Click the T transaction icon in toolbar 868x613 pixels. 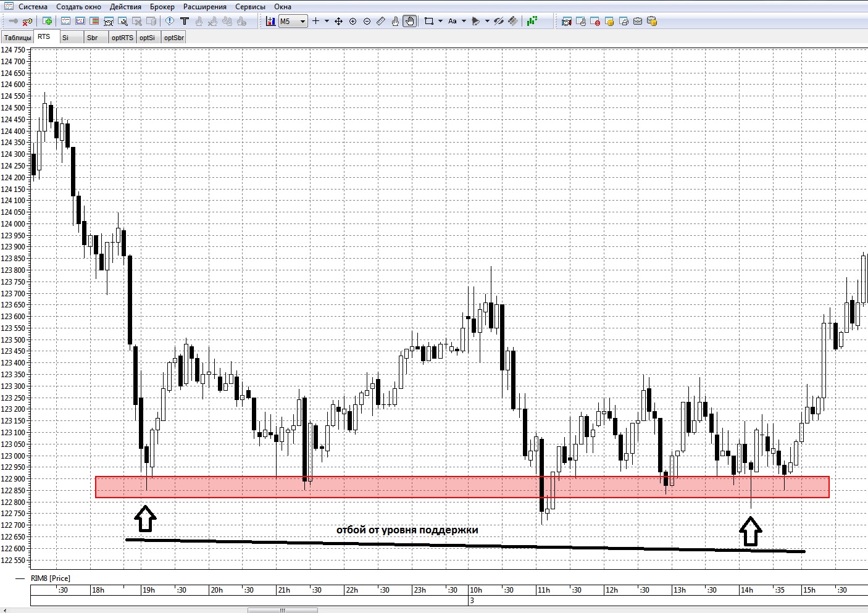tap(184, 21)
